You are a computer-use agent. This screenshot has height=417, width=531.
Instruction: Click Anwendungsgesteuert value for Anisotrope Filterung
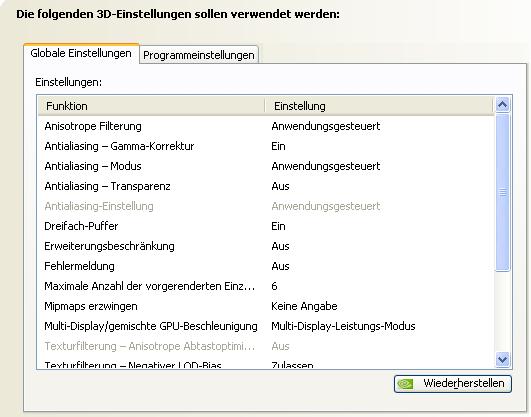(325, 126)
